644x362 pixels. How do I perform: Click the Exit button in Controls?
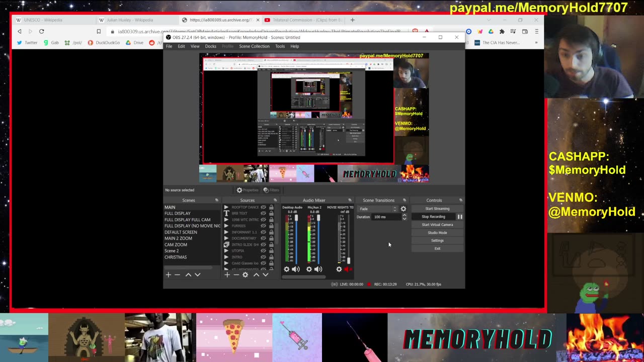437,248
